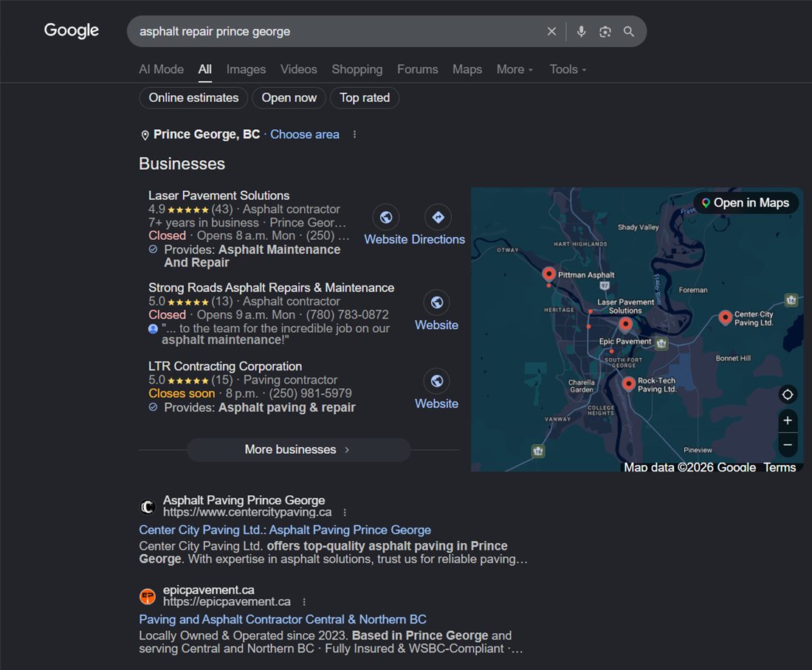Switch to the Videos tab
This screenshot has width=812, height=670.
point(299,69)
